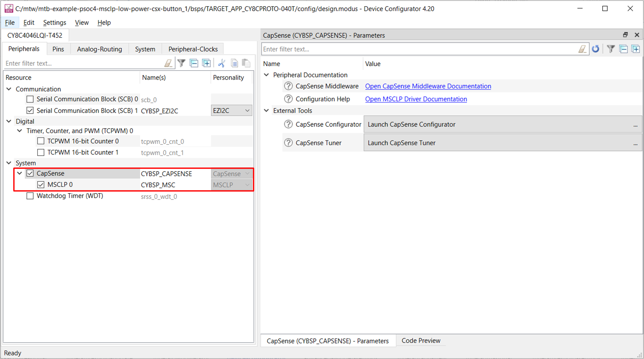Enable TCPWM 16-bit Counter 0
The width and height of the screenshot is (644, 359).
[x=41, y=141]
